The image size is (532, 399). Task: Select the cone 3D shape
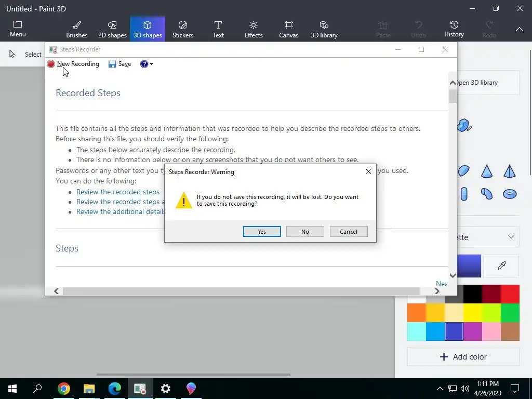(486, 171)
